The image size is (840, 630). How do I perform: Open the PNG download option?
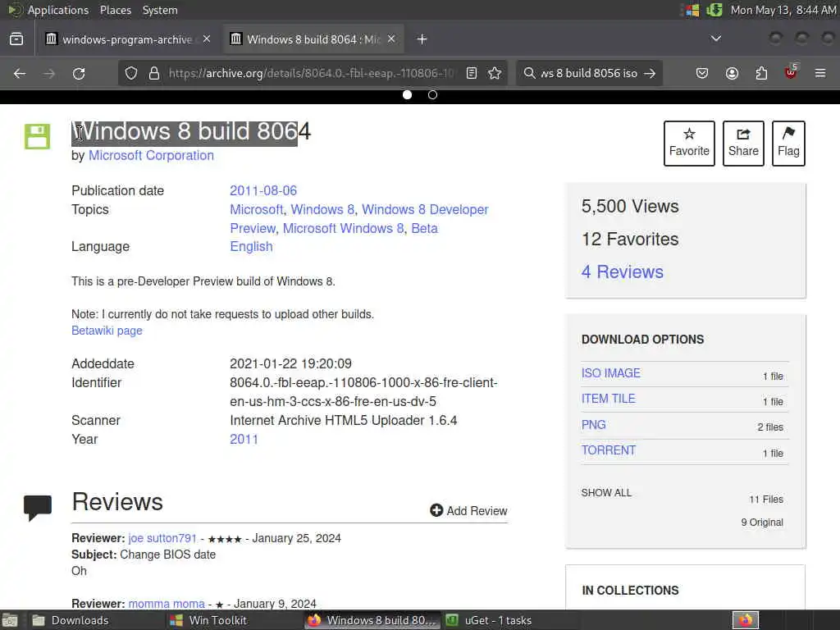tap(594, 425)
